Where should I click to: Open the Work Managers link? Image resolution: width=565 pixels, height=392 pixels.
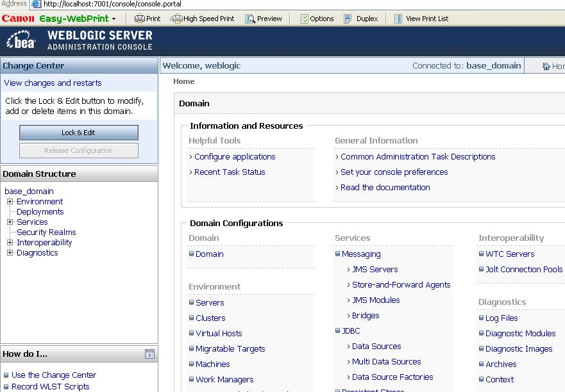click(x=224, y=379)
